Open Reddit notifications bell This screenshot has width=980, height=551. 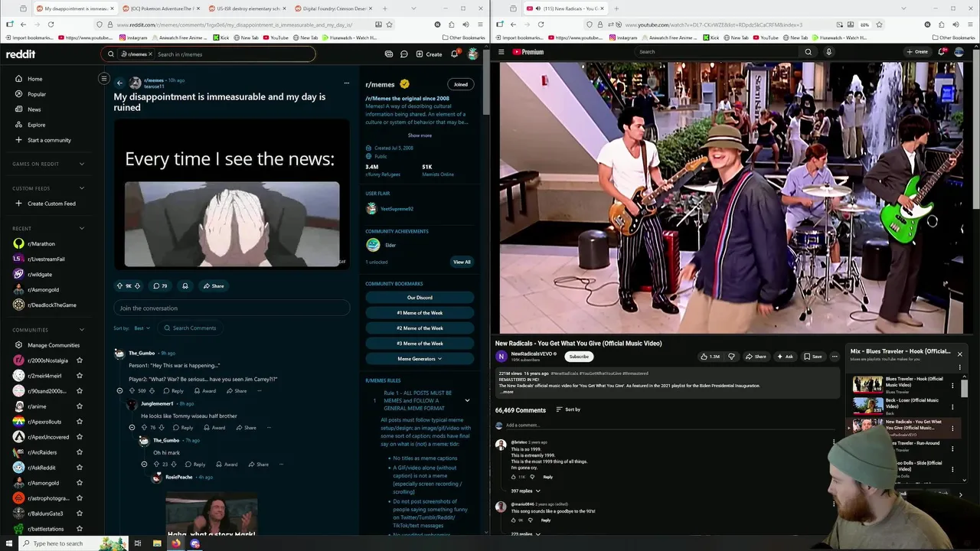point(454,54)
